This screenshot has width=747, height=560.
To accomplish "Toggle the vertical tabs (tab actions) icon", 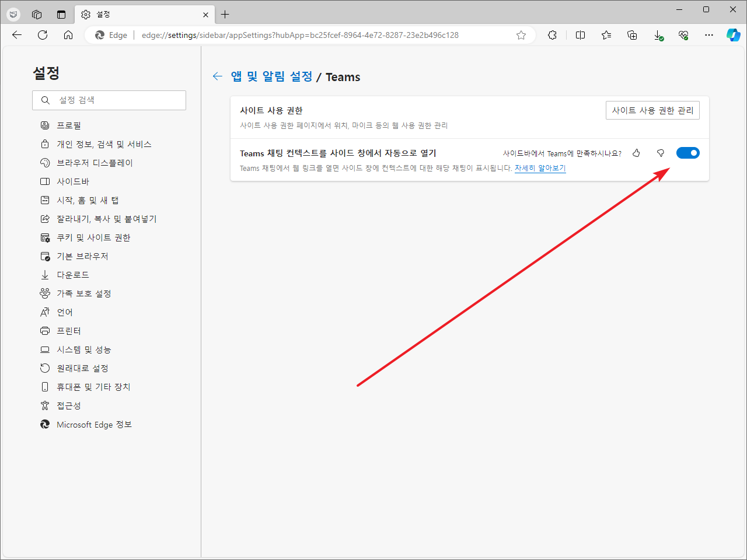I will 61,15.
